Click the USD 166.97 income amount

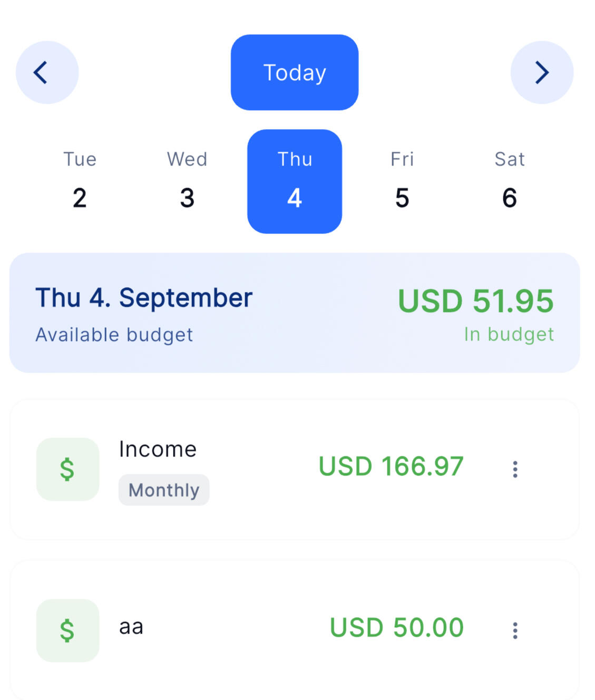[x=391, y=466]
